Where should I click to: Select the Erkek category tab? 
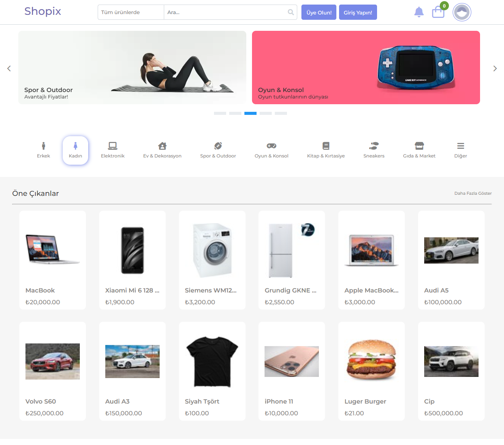[43, 150]
